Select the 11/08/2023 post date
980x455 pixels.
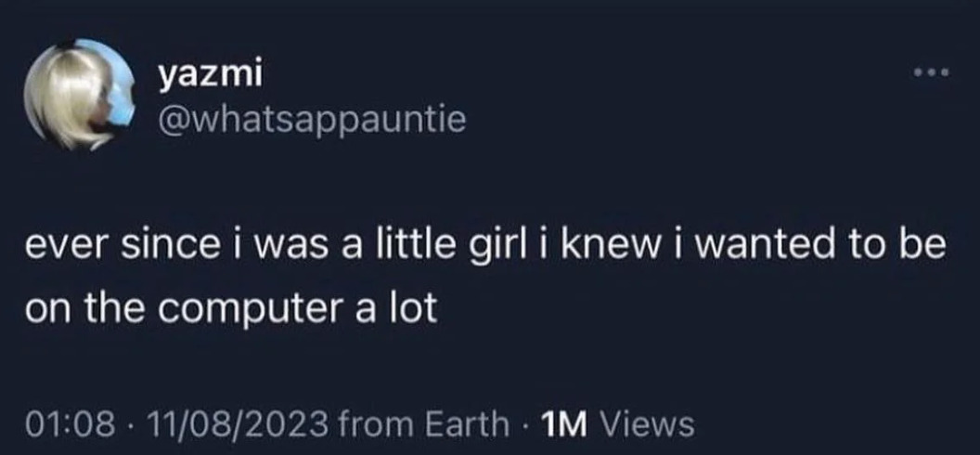(x=230, y=423)
